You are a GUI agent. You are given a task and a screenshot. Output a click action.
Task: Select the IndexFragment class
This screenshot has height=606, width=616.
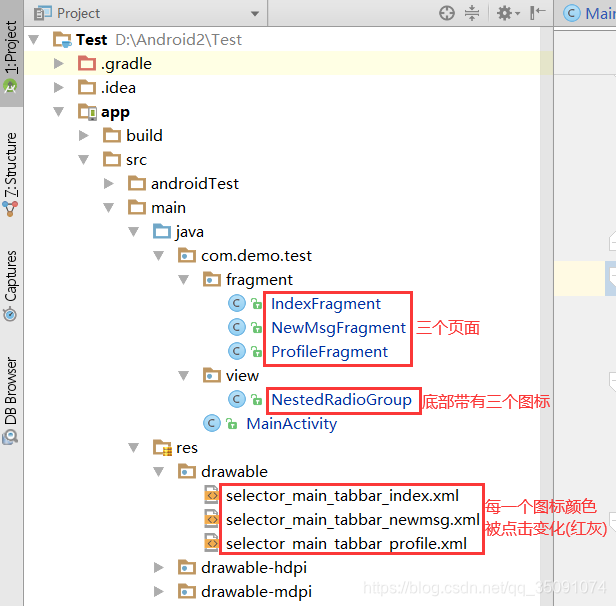326,304
